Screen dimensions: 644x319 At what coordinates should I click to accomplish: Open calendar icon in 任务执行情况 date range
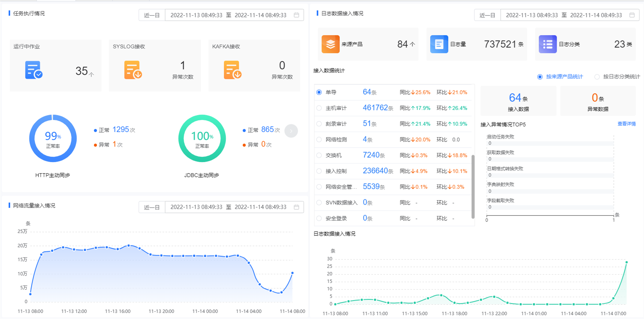click(296, 15)
